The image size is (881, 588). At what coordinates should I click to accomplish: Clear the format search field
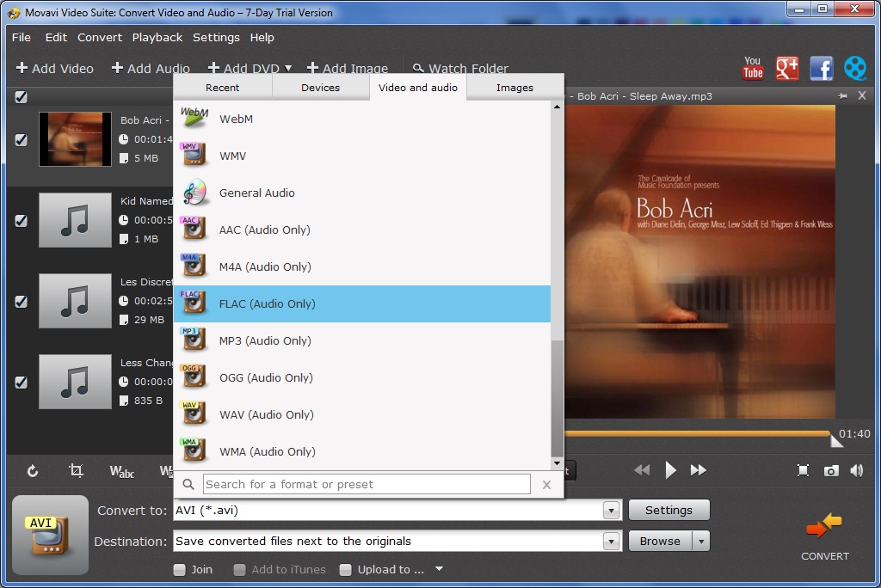click(546, 485)
